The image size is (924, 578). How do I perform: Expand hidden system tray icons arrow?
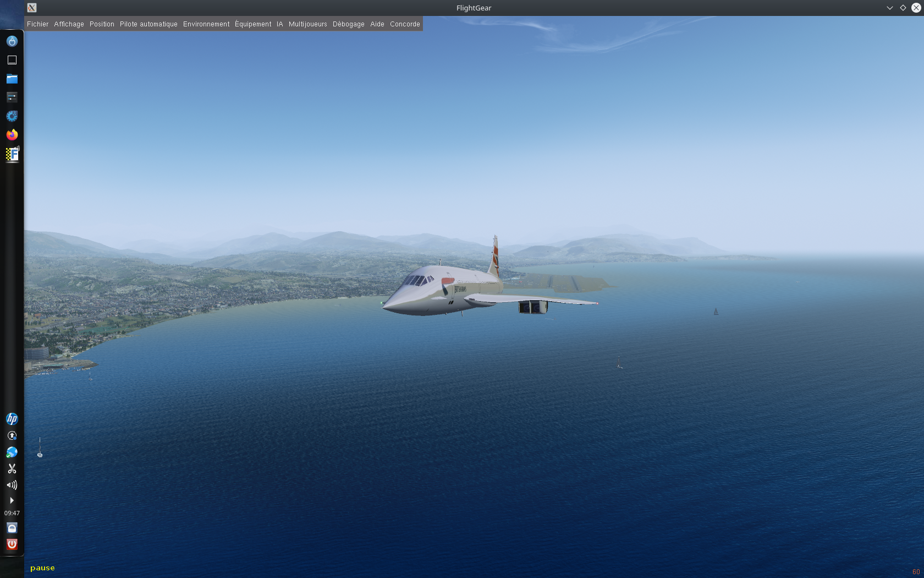[12, 500]
